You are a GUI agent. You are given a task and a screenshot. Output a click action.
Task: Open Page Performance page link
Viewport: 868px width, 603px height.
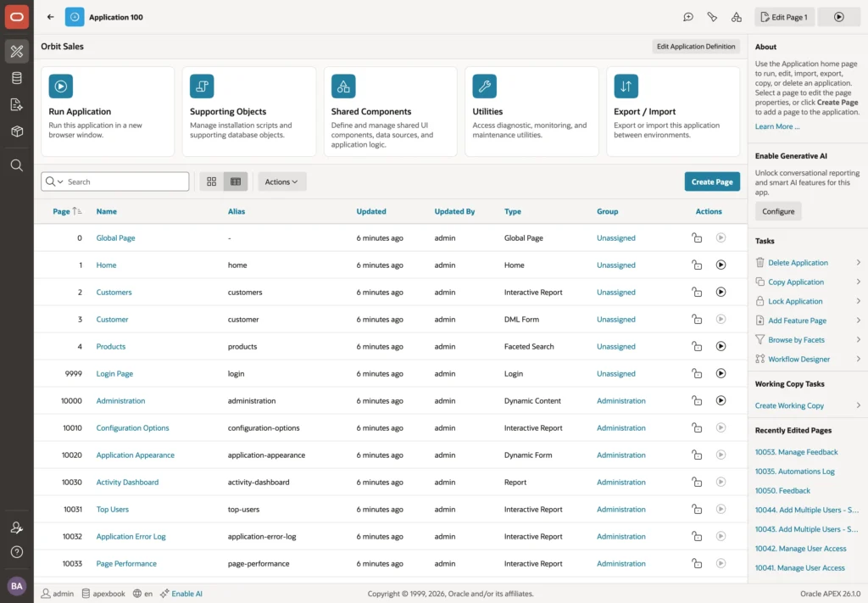(x=126, y=564)
